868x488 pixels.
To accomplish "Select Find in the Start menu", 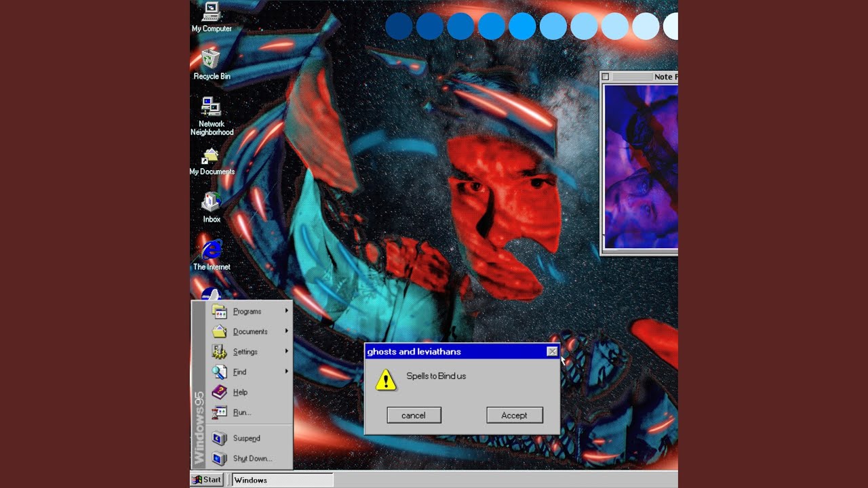I will [249, 371].
